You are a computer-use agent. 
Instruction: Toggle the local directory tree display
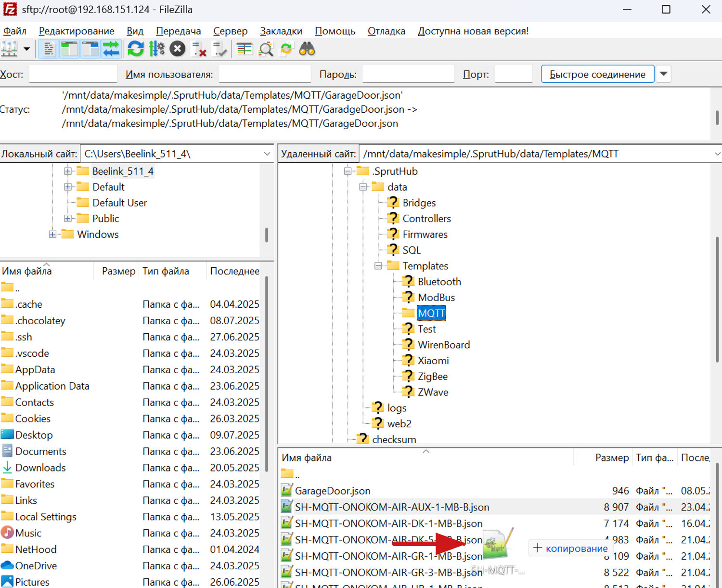click(69, 49)
